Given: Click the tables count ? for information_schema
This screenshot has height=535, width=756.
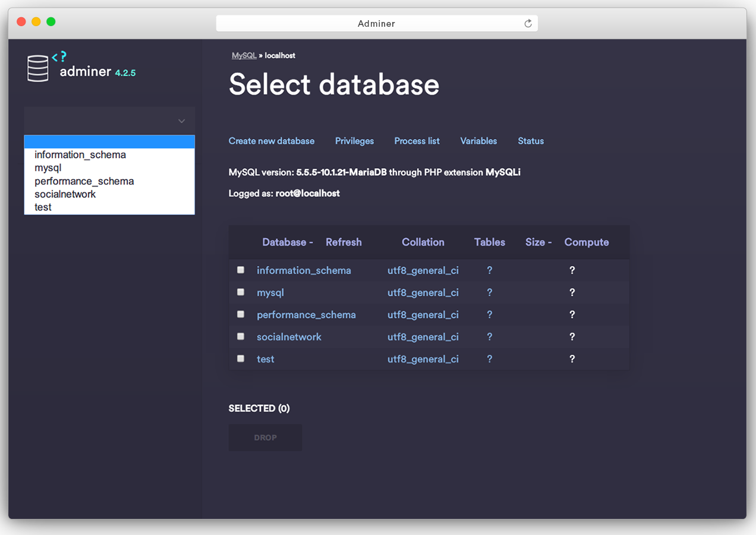Looking at the screenshot, I should (490, 270).
